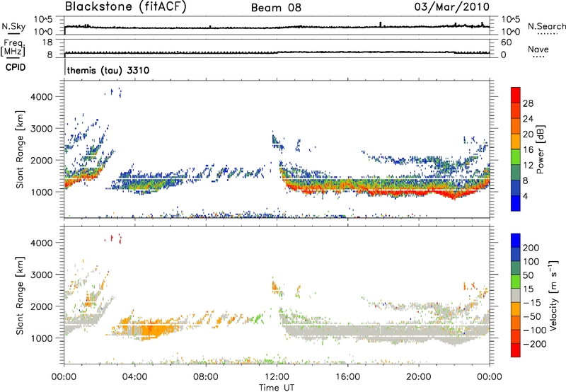Select the 08:00 time tick label

click(206, 377)
